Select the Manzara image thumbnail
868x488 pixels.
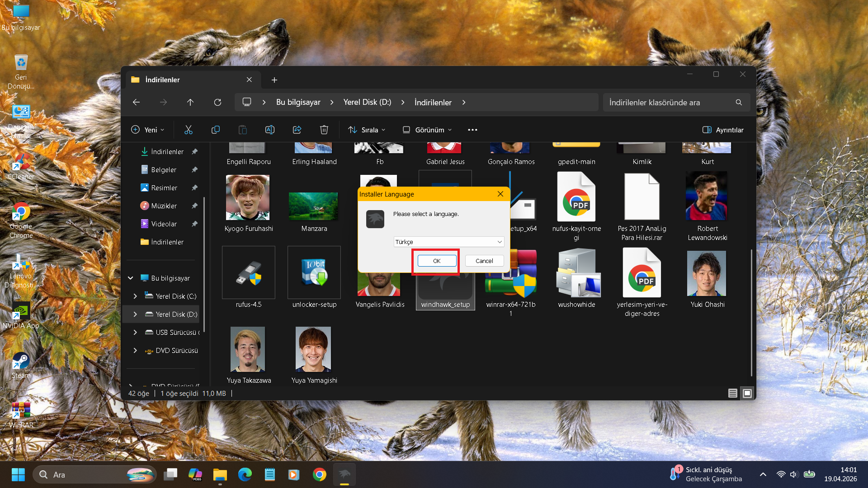313,206
